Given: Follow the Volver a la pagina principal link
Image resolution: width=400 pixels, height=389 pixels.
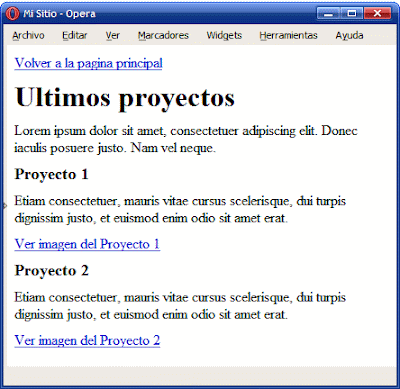Looking at the screenshot, I should coord(88,63).
